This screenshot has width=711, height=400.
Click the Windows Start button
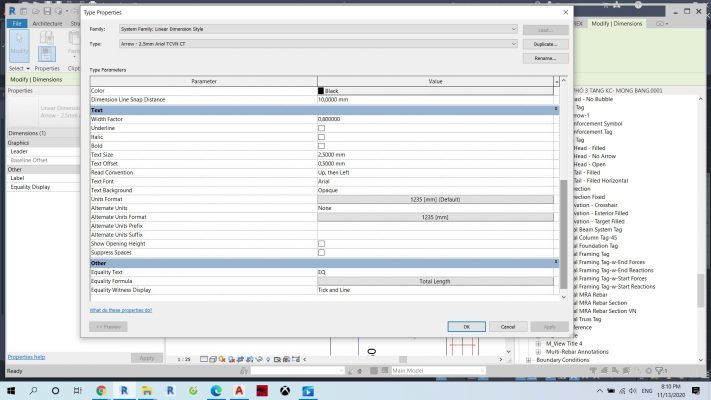[x=11, y=390]
